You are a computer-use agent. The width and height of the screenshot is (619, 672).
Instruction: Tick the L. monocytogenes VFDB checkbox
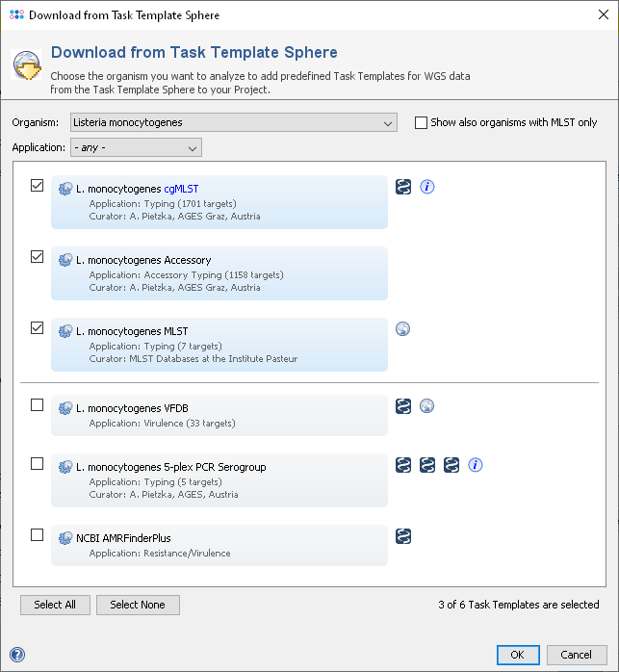37,405
